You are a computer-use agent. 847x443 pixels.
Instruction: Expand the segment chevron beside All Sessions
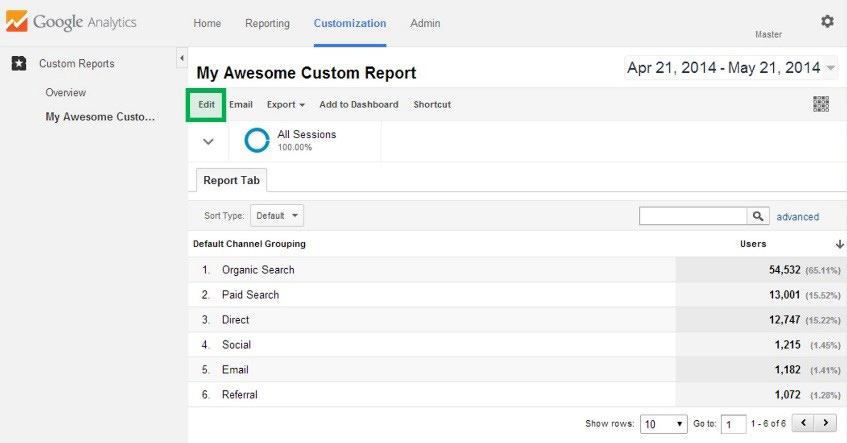[x=208, y=141]
